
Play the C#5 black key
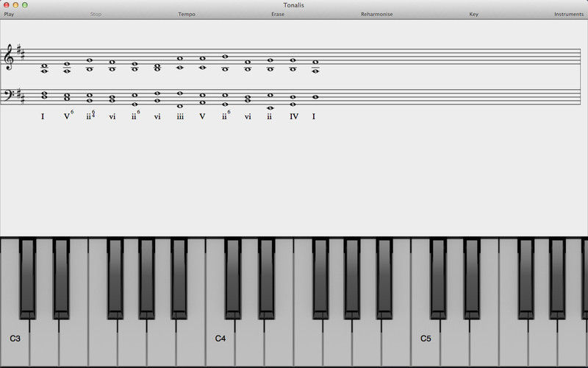tap(438, 278)
